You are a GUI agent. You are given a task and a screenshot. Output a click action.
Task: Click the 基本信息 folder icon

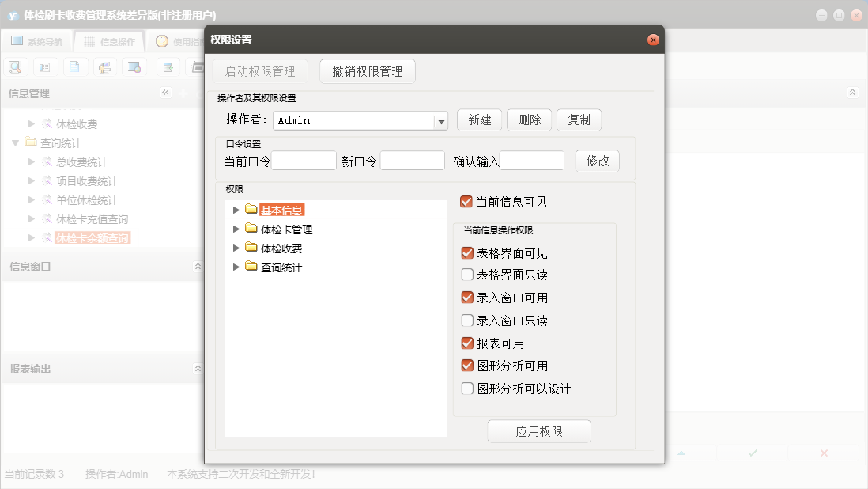[x=251, y=210]
